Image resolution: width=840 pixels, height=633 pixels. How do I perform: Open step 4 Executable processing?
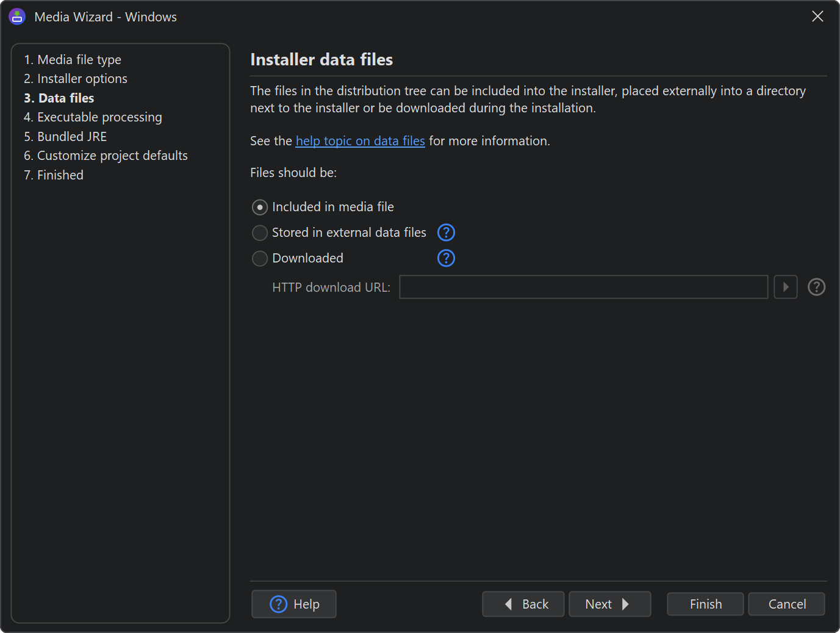coord(93,117)
